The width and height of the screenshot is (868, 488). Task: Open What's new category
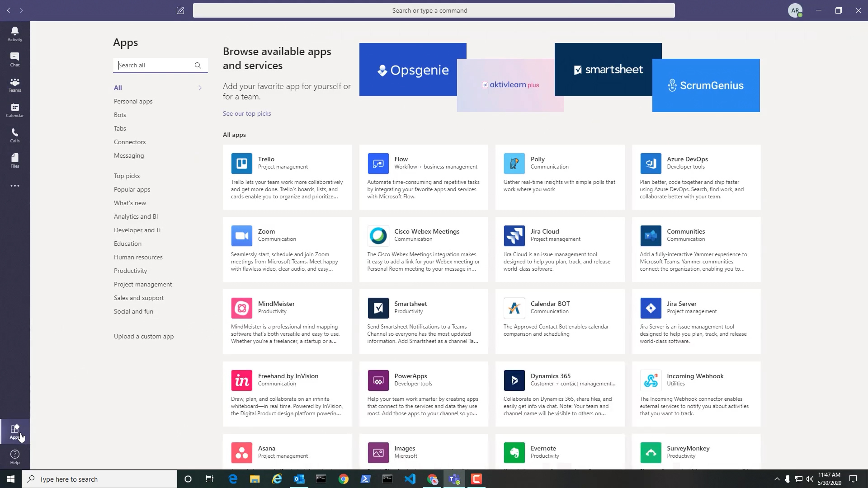(130, 203)
